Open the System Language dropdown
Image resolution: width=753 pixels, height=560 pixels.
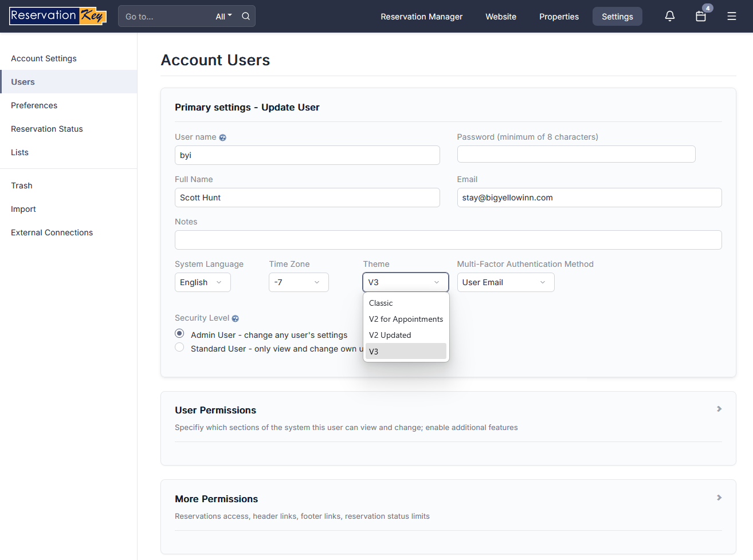tap(202, 282)
